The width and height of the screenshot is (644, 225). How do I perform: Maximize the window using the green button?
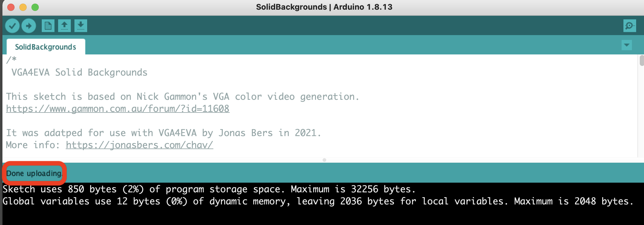(35, 7)
